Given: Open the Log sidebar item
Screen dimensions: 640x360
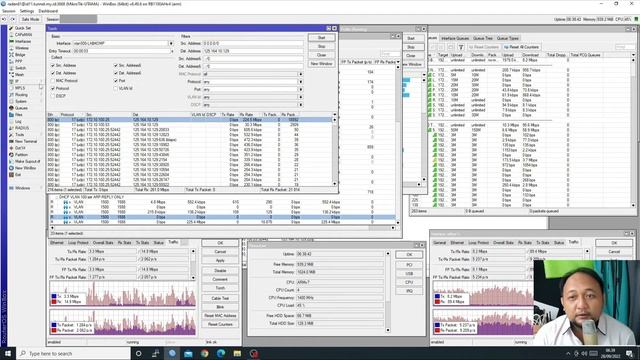Looking at the screenshot, I should click(18, 121).
